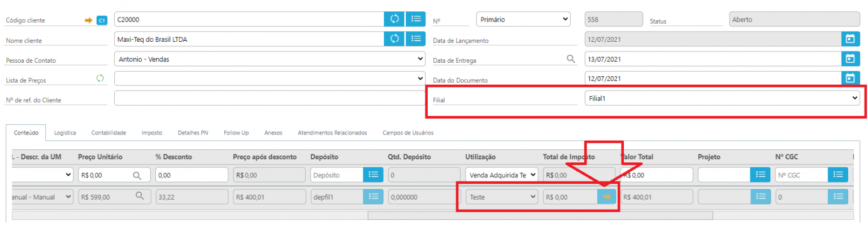Viewport: 868px width, 234px height.
Task: Open Utilização dropdown showing Teste
Action: tap(501, 197)
